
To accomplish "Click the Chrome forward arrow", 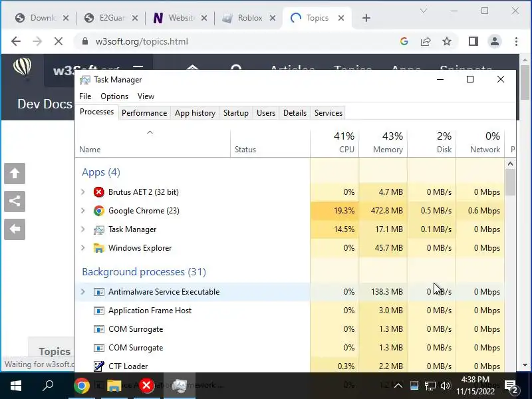I will [x=37, y=41].
